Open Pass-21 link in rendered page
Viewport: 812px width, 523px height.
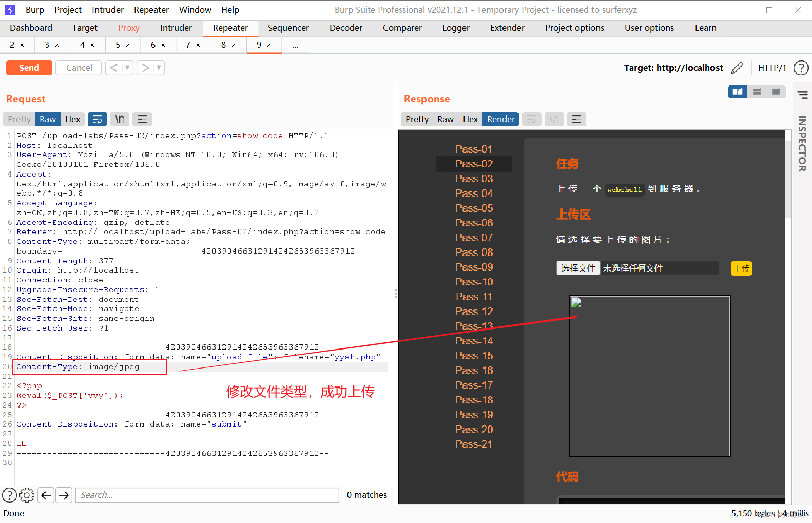point(474,444)
